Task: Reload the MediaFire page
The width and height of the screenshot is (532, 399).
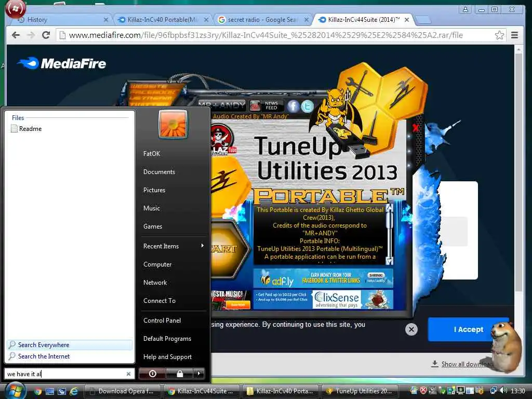Action: point(46,35)
